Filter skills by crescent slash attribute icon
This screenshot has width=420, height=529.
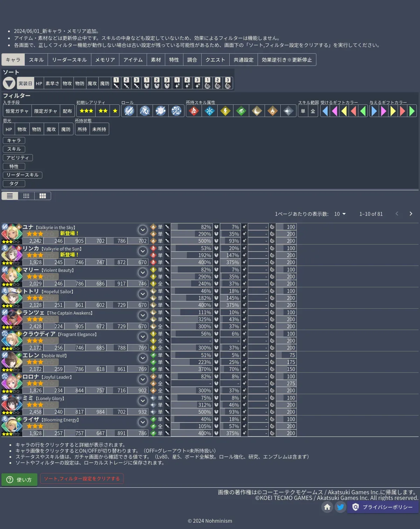[257, 111]
